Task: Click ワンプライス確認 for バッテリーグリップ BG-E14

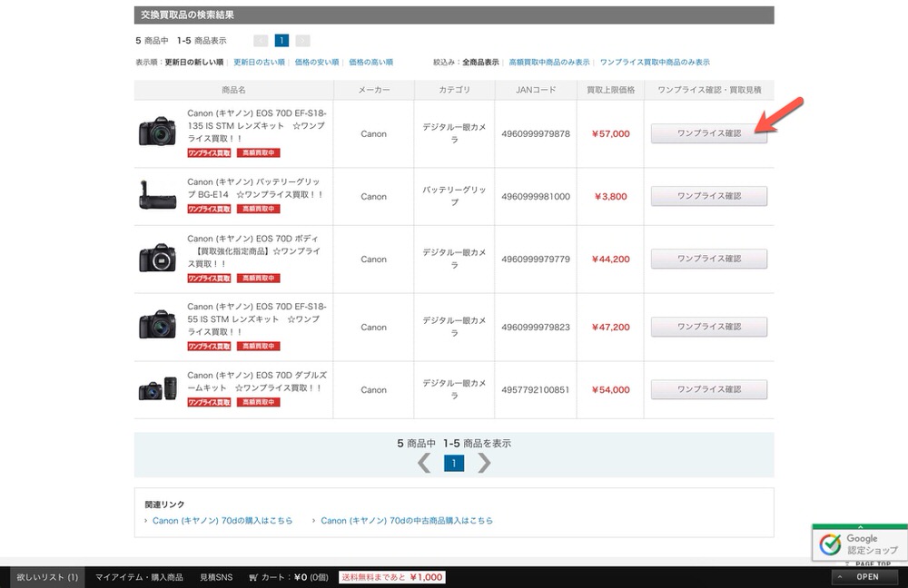Action: (709, 196)
